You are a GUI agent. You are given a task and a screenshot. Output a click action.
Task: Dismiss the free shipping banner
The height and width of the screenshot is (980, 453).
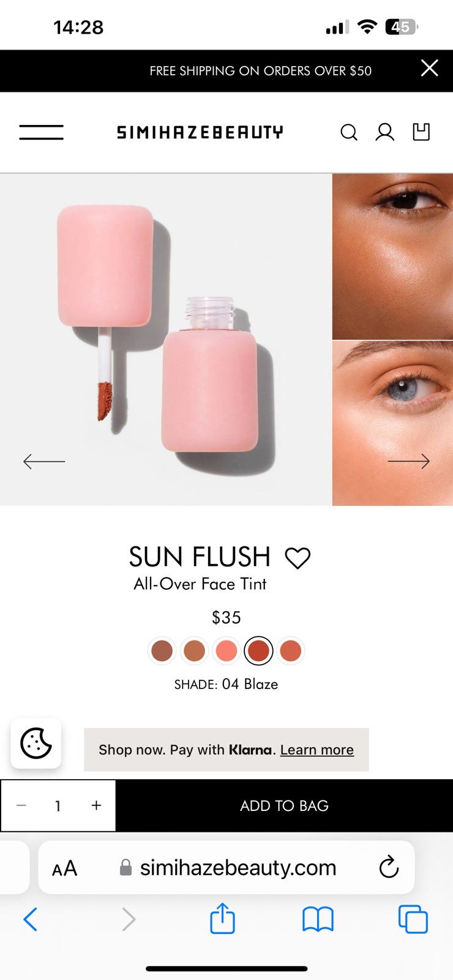430,68
